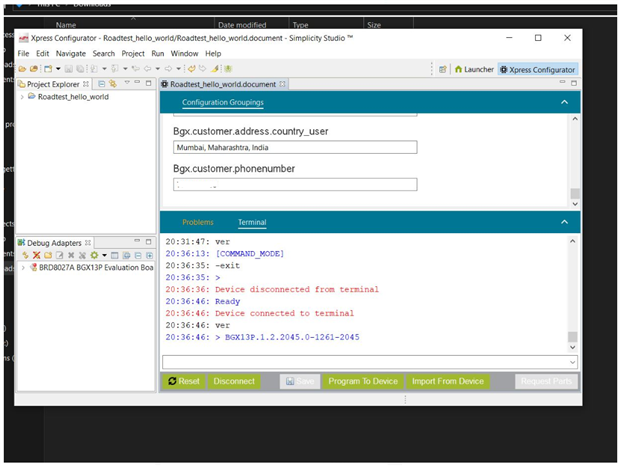The image size is (620, 466).
Task: Open the terminal command history dropdown
Action: point(572,361)
